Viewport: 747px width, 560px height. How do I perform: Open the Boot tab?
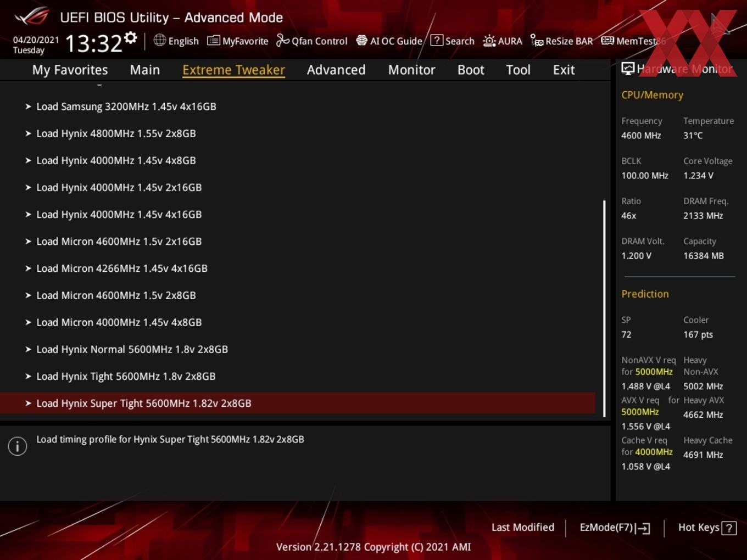coord(471,70)
